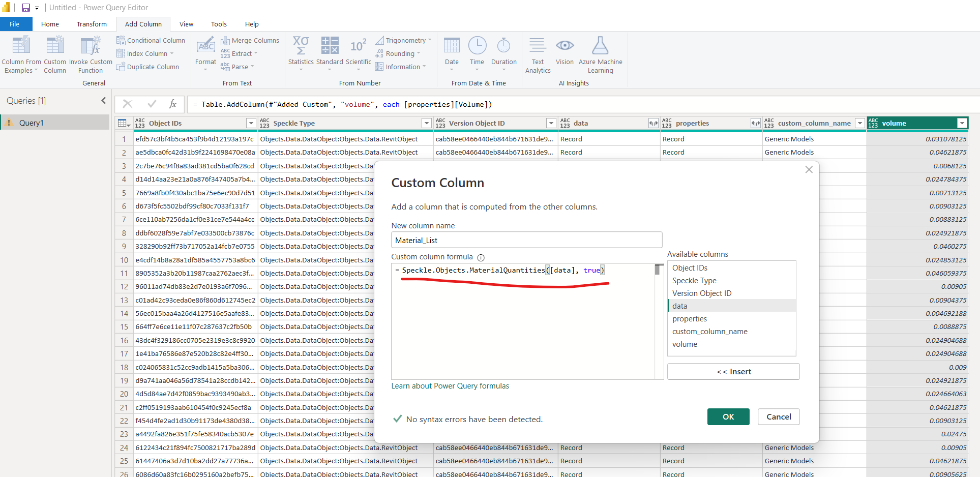Open Version Object ID filter dropdown
The height and width of the screenshot is (477, 980).
[x=551, y=123]
